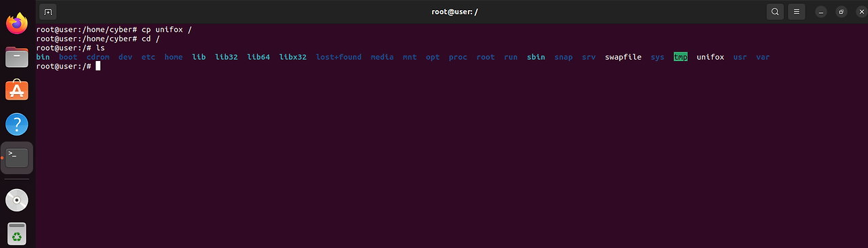Screen dimensions: 868x248
Task: Minimize the terminal window
Action: pyautogui.click(x=821, y=12)
